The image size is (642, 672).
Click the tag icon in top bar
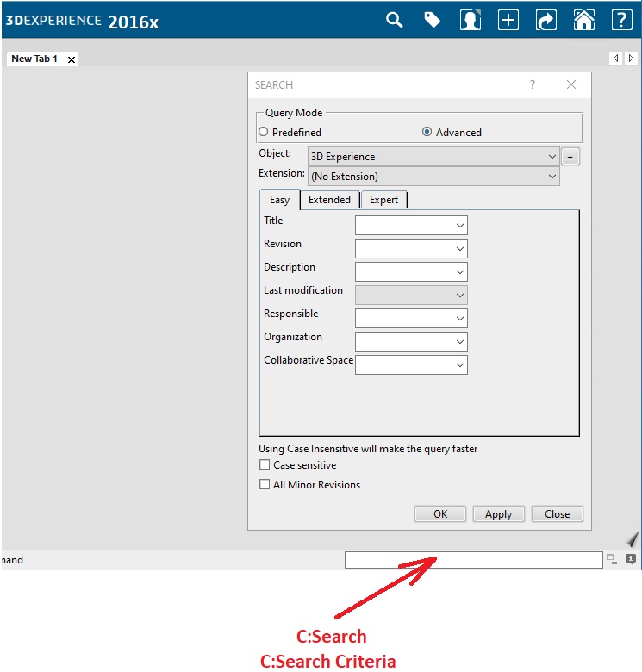click(432, 20)
